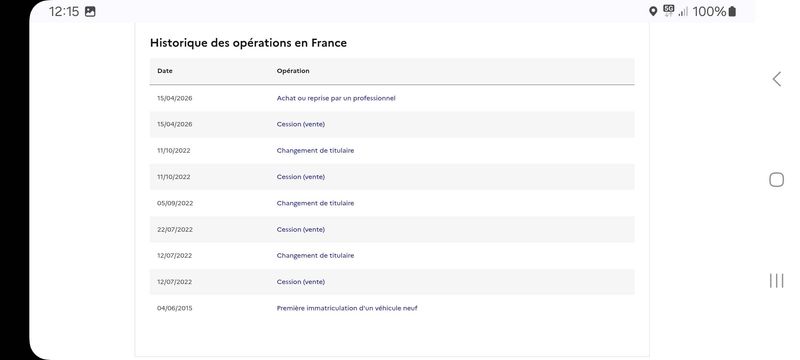This screenshot has width=800, height=360.
Task: Tap the Android back arrow icon
Action: tap(777, 79)
